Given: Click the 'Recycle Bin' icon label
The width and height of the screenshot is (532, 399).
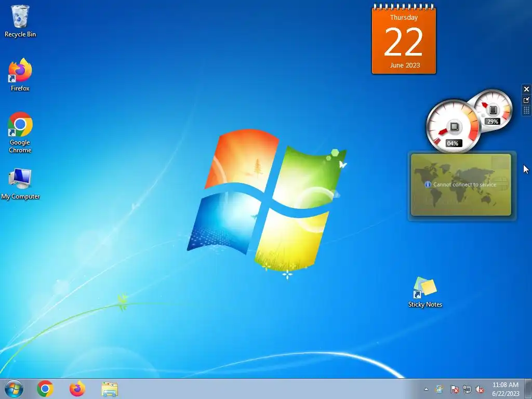Looking at the screenshot, I should pyautogui.click(x=20, y=34).
